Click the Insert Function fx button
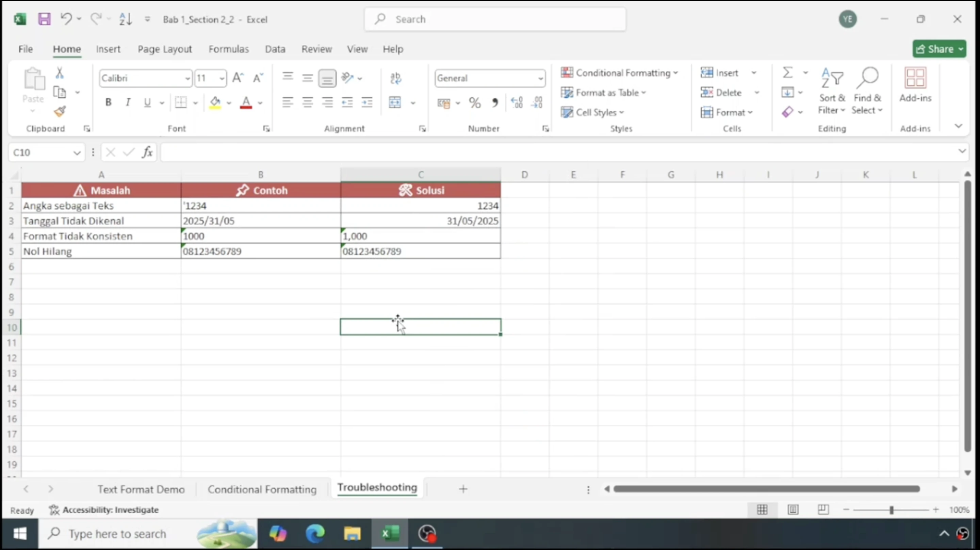 pos(148,152)
